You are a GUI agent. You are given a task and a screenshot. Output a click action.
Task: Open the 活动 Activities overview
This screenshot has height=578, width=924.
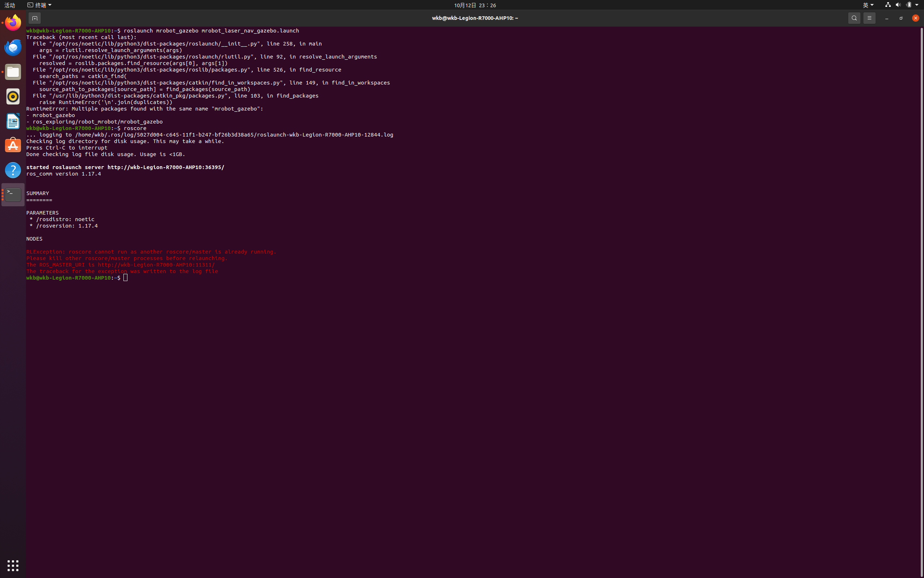9,5
